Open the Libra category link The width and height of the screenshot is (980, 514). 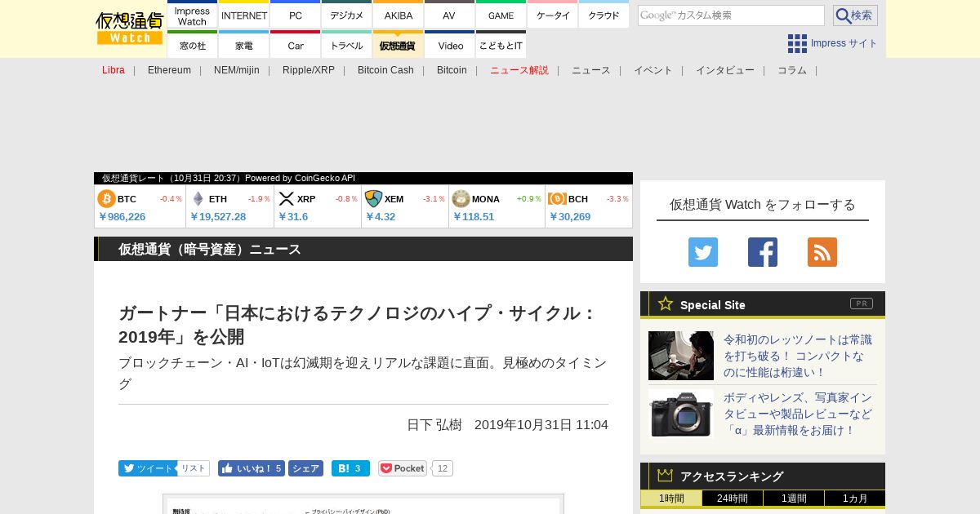pyautogui.click(x=114, y=70)
